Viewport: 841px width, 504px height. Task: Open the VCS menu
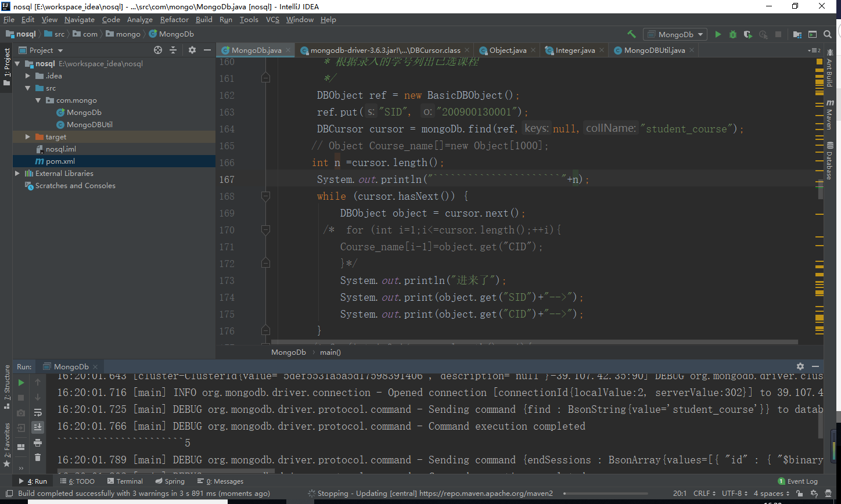point(272,20)
